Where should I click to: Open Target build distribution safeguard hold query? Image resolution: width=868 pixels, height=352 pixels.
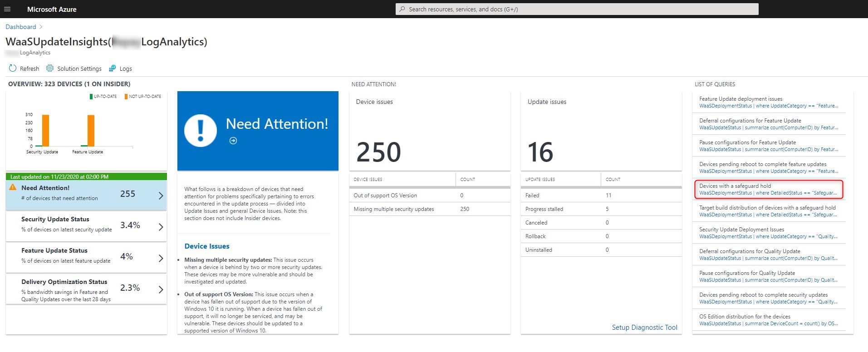pos(769,211)
